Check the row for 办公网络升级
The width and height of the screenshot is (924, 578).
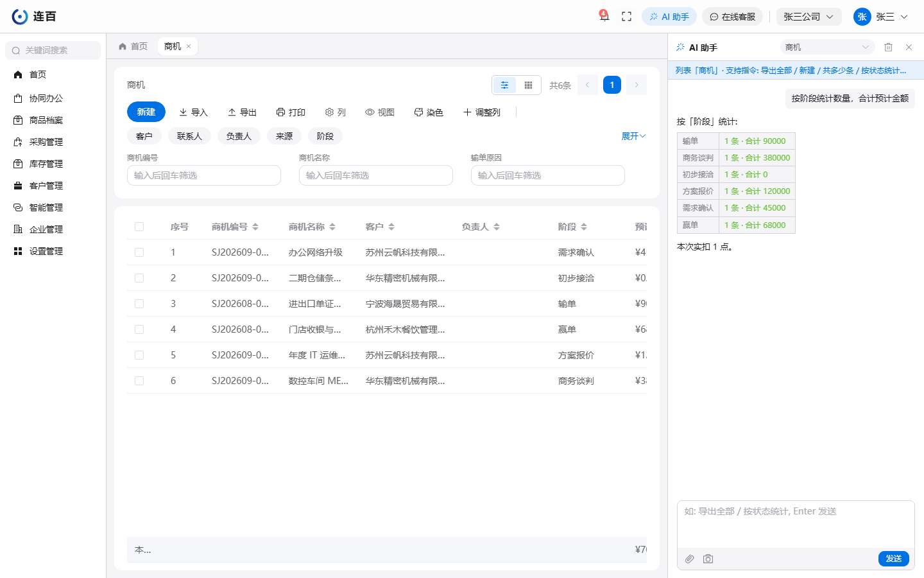click(139, 252)
